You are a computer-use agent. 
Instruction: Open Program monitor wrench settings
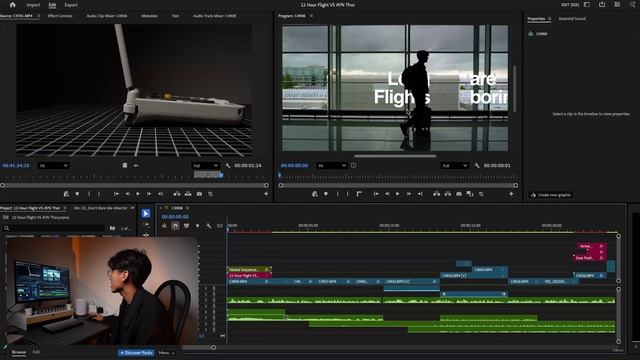click(477, 165)
